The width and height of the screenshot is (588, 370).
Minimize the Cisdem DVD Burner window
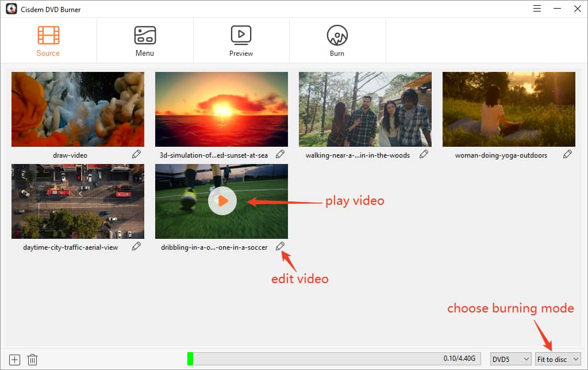558,9
